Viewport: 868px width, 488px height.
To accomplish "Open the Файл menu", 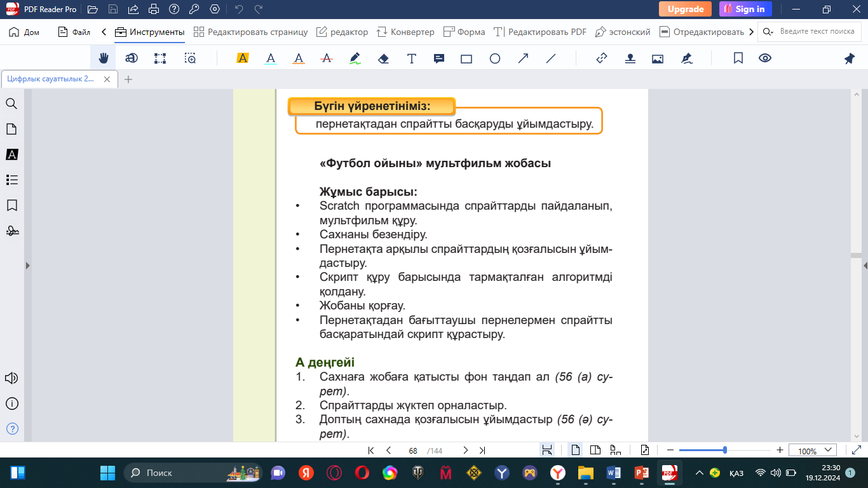I will pyautogui.click(x=74, y=32).
